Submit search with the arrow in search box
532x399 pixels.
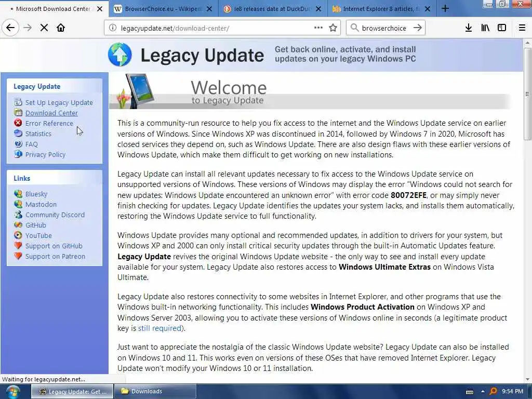click(x=418, y=28)
